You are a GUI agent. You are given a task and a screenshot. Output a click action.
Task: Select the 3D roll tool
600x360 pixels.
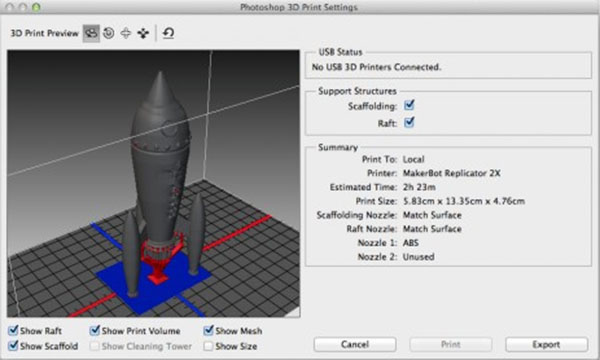click(x=109, y=33)
